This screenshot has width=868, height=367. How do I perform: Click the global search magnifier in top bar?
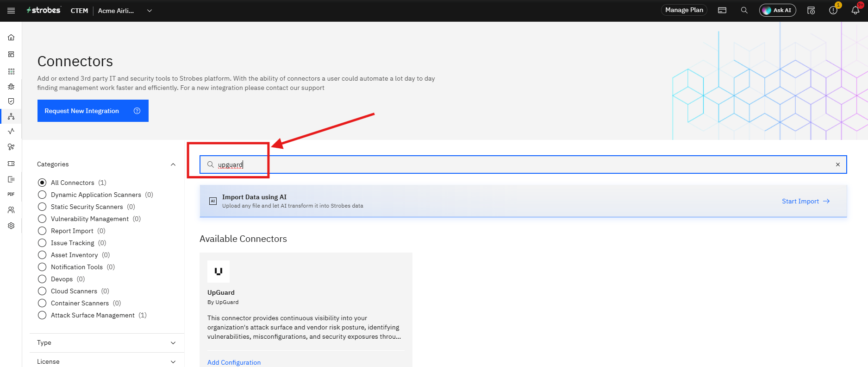tap(744, 10)
